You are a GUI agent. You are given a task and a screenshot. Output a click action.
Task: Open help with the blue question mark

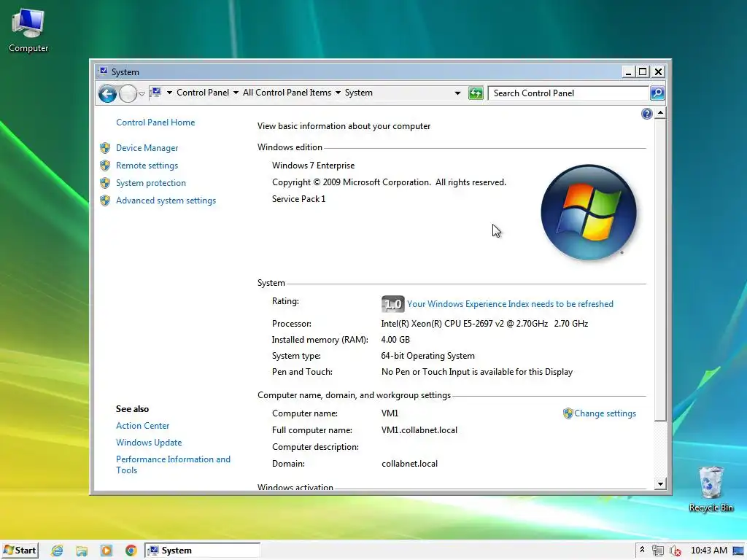[x=646, y=114]
